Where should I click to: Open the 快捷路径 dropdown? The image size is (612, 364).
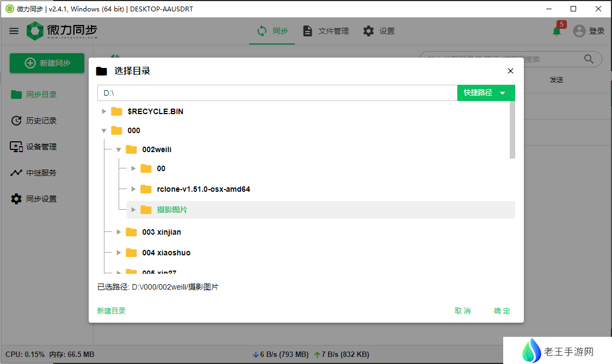point(486,93)
